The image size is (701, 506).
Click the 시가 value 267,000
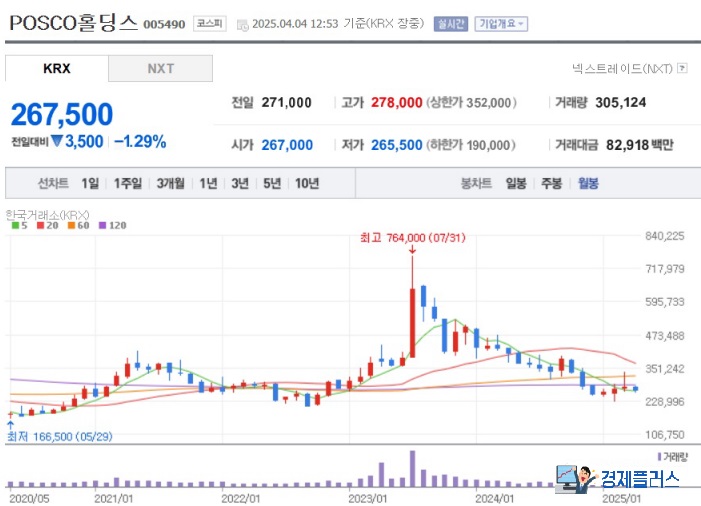(x=287, y=145)
